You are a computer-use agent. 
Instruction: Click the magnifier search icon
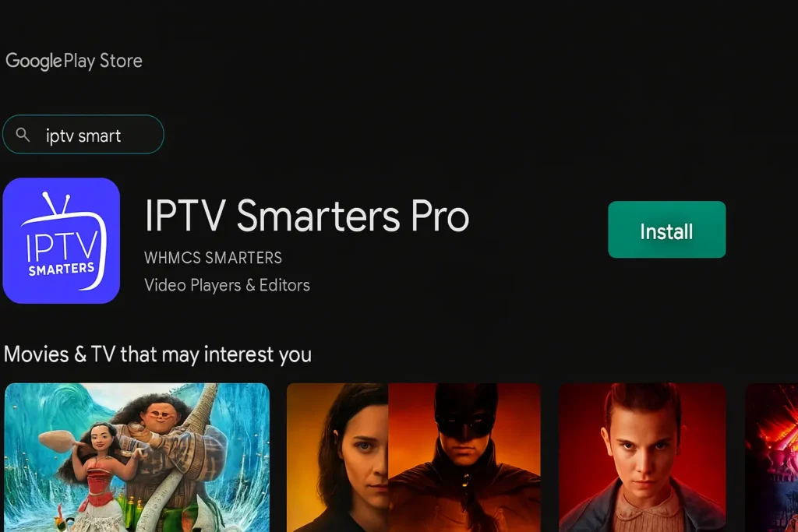click(23, 135)
